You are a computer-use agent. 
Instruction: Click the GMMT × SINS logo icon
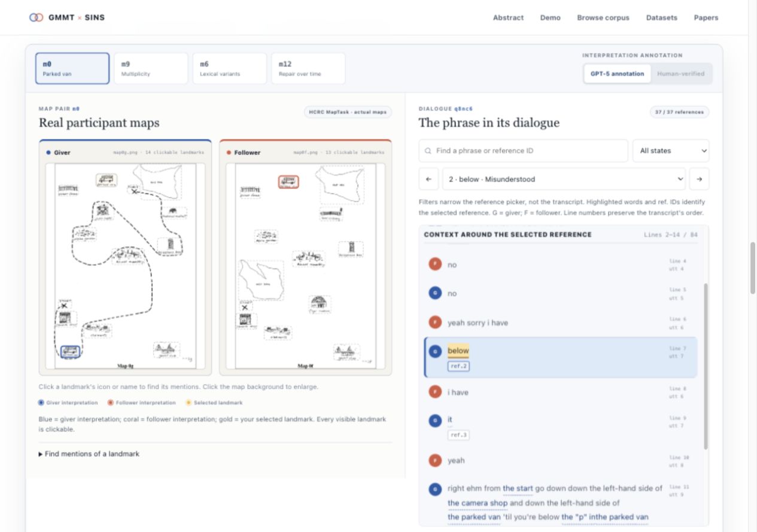coord(36,17)
